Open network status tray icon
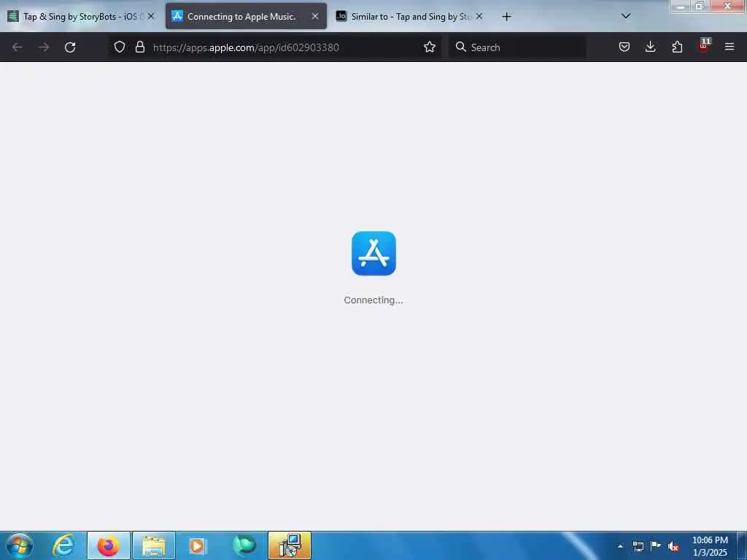The width and height of the screenshot is (747, 560). point(638,546)
